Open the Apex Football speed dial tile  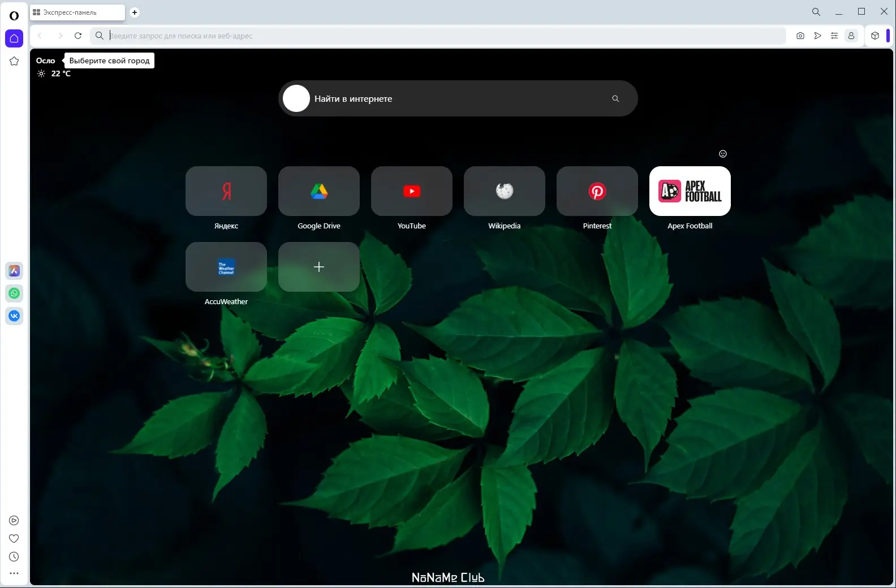tap(690, 191)
